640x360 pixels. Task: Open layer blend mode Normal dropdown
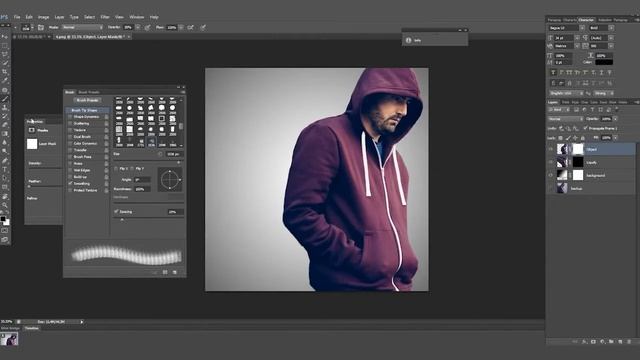(x=566, y=119)
